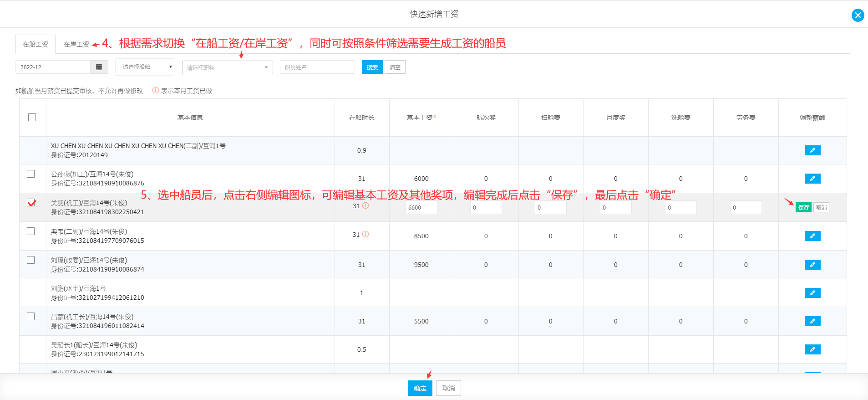Toggle the select-all checkbox in header
This screenshot has height=400, width=868.
click(32, 117)
